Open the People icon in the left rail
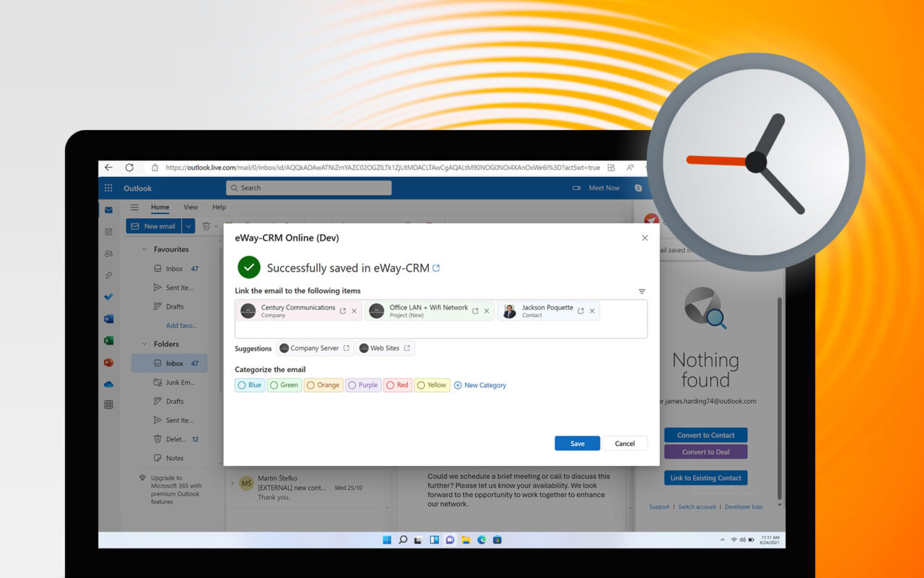This screenshot has height=578, width=924. 108,254
